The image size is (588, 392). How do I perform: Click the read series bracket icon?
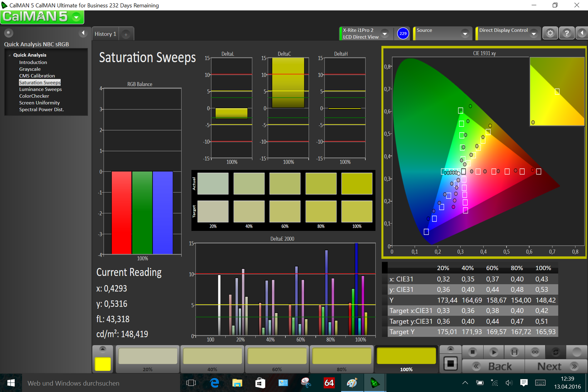(514, 352)
